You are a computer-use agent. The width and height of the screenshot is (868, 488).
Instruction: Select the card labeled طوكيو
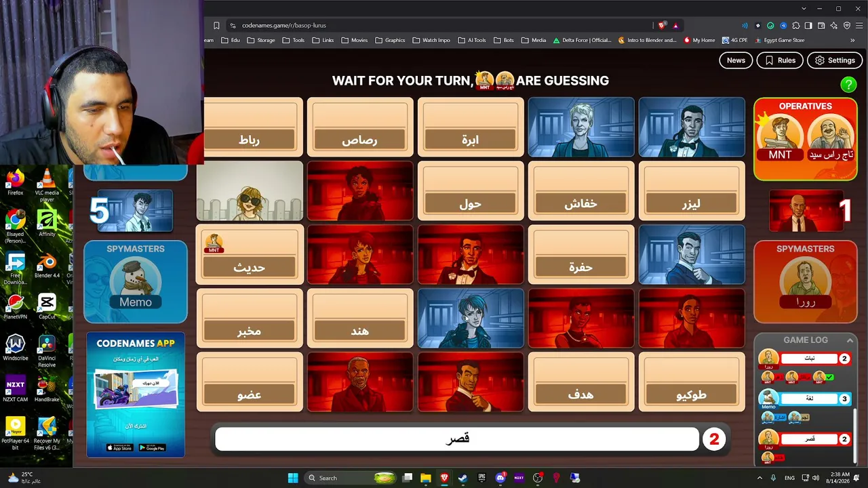pyautogui.click(x=692, y=382)
